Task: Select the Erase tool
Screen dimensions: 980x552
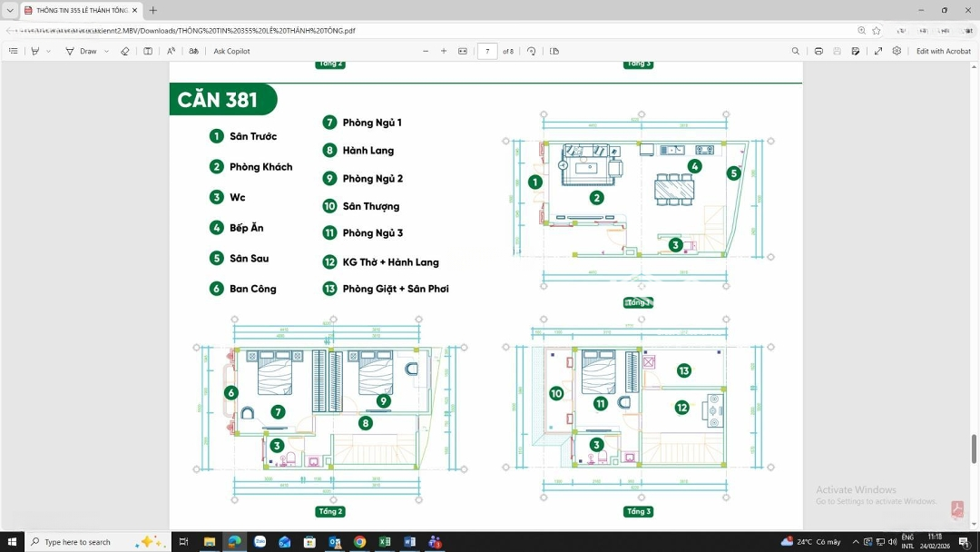Action: 125,52
